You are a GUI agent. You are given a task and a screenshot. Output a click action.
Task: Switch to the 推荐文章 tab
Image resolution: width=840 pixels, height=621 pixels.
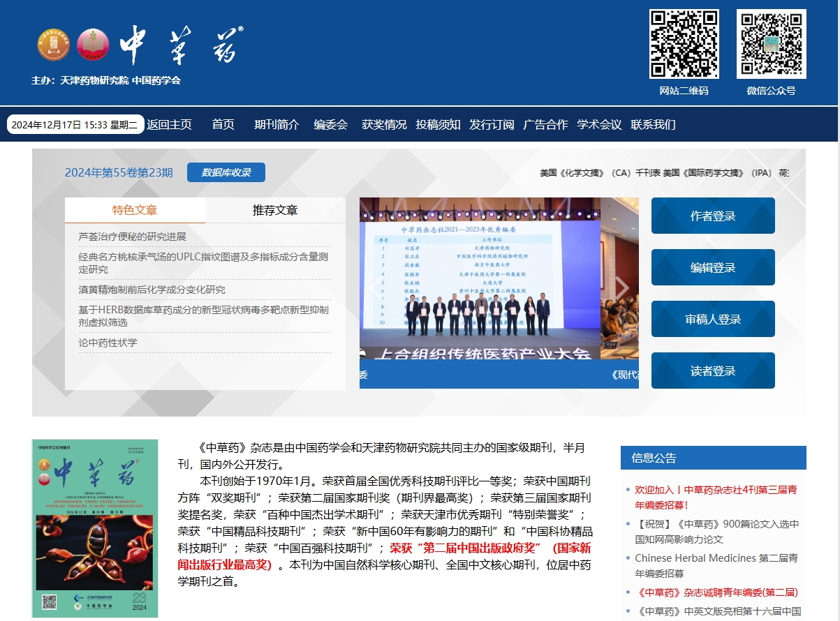point(275,210)
